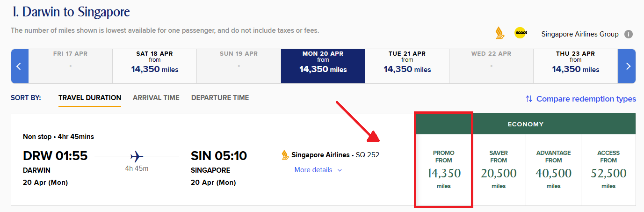Expand More details for flight SQ 252
Image resolution: width=644 pixels, height=212 pixels.
click(318, 170)
